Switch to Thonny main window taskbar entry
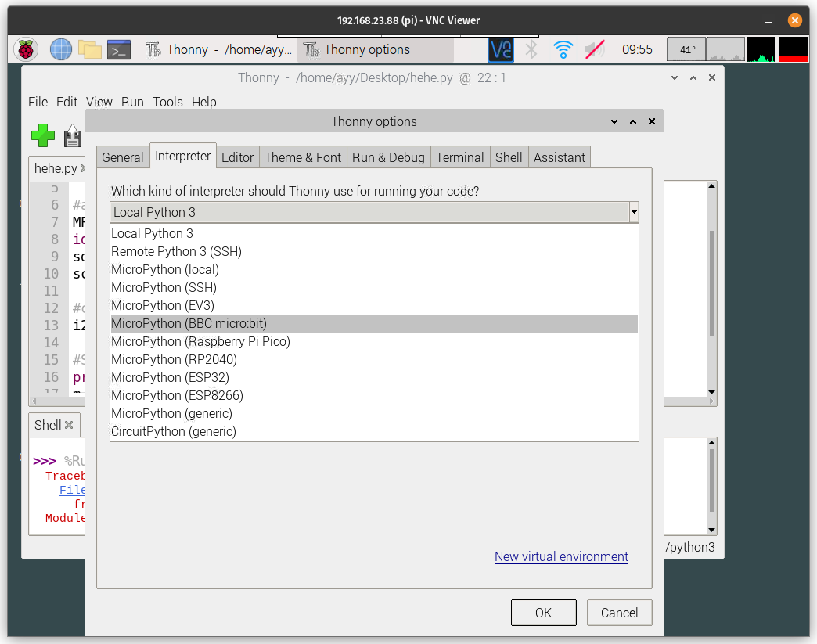 (x=218, y=49)
